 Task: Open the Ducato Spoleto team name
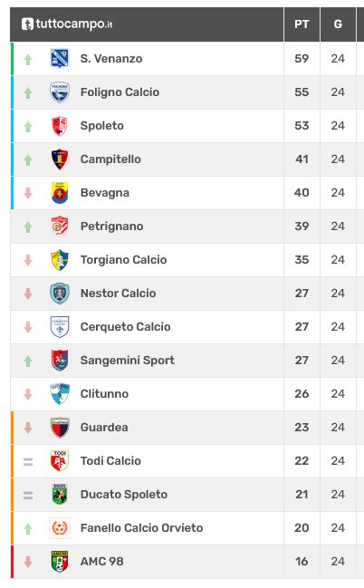point(124,495)
